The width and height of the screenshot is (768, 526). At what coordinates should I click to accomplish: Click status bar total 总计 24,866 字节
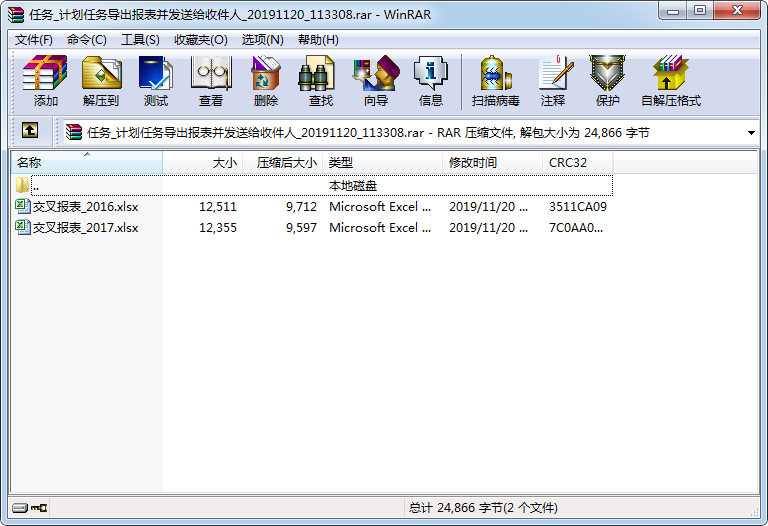point(483,508)
